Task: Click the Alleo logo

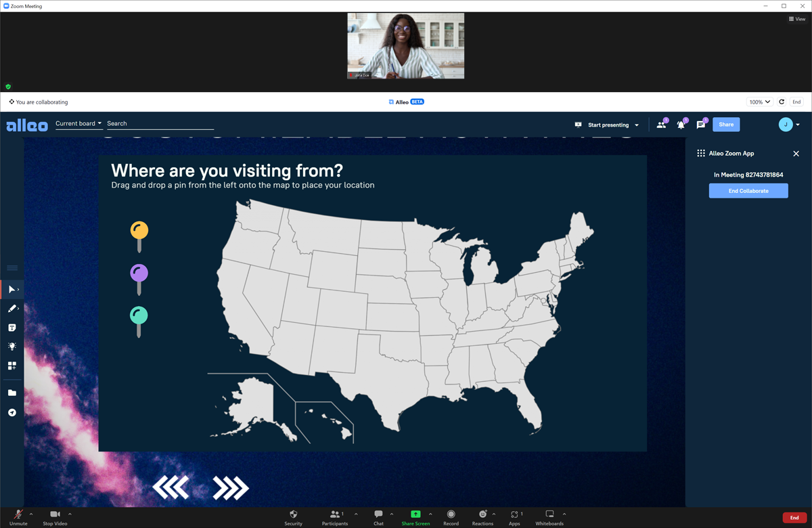Action: [27, 125]
